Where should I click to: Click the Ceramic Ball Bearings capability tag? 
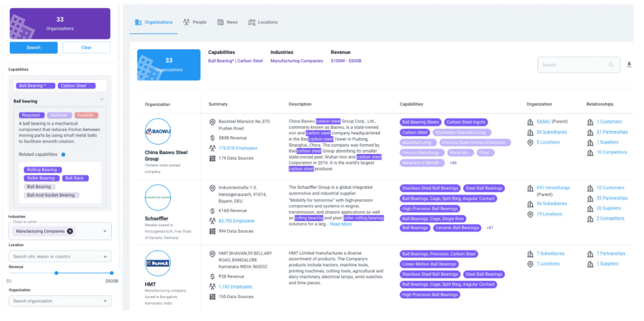coord(457,228)
